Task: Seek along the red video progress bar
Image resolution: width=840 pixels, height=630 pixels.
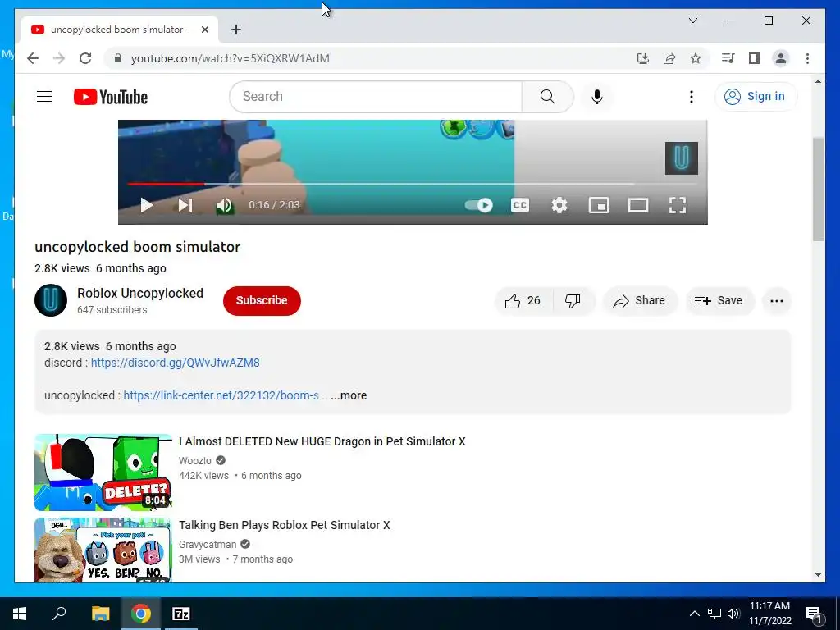Action: click(166, 184)
